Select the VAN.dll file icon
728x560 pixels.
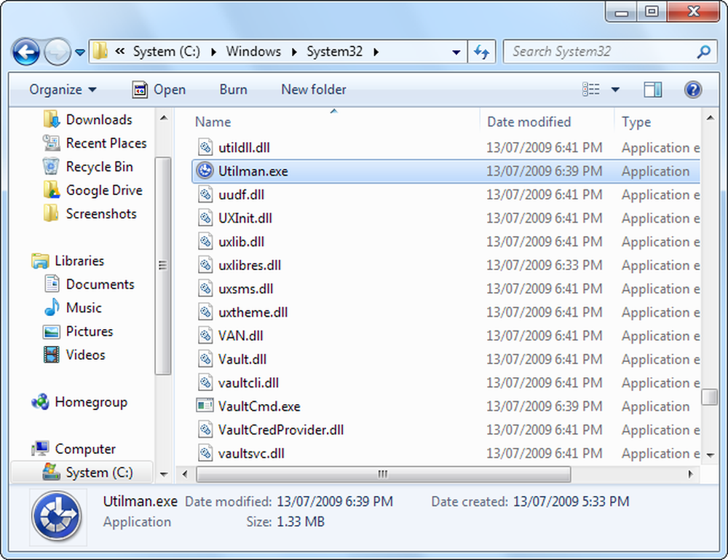pyautogui.click(x=205, y=336)
